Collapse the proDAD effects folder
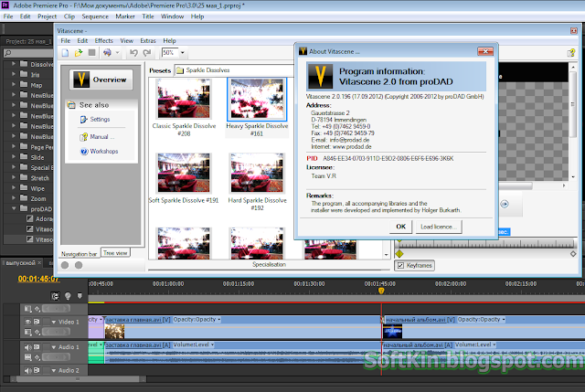 (x=14, y=208)
